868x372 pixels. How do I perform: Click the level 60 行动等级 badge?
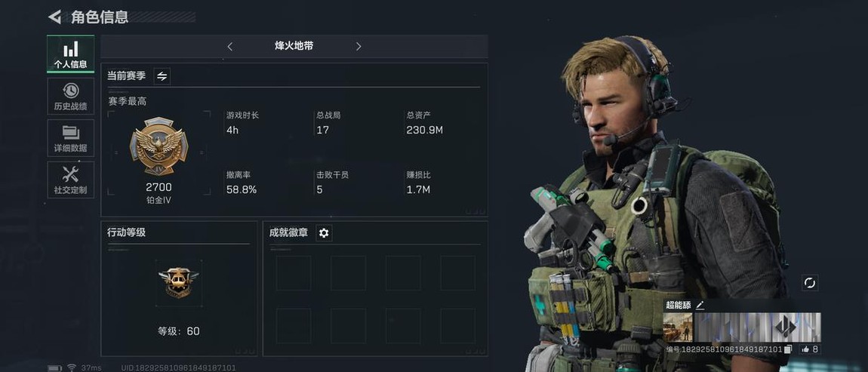[x=178, y=283]
